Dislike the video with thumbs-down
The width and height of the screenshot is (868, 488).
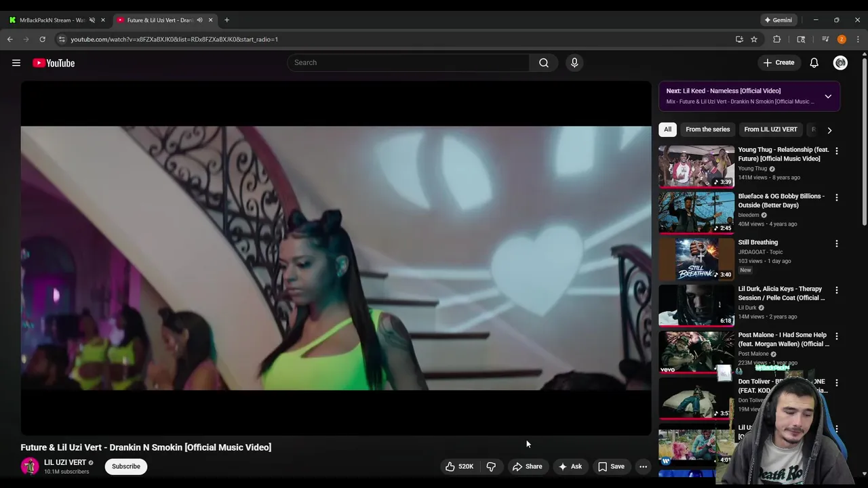[491, 466]
